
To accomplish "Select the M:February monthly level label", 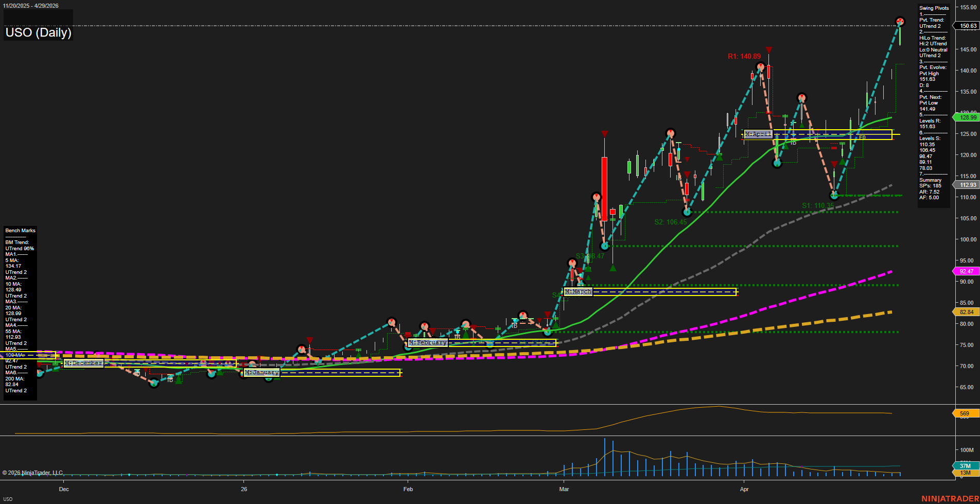I will (x=427, y=342).
